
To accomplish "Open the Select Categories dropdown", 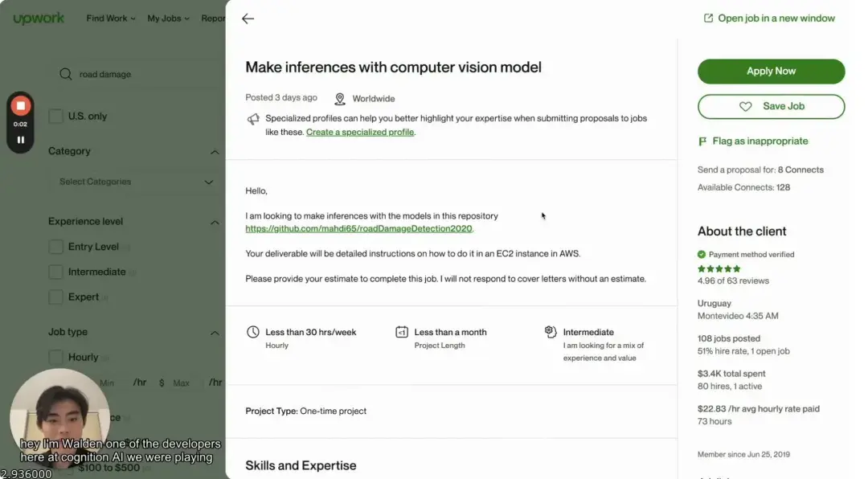I will (x=136, y=182).
